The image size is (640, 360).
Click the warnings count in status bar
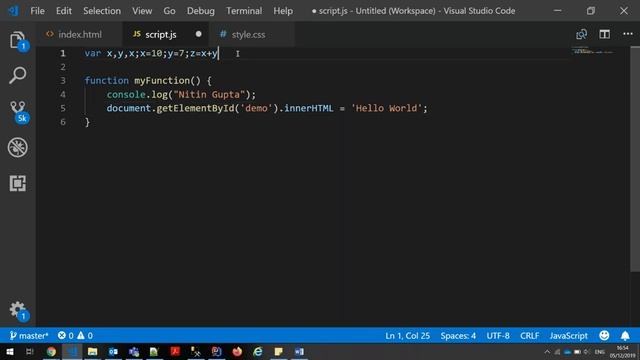(85, 336)
